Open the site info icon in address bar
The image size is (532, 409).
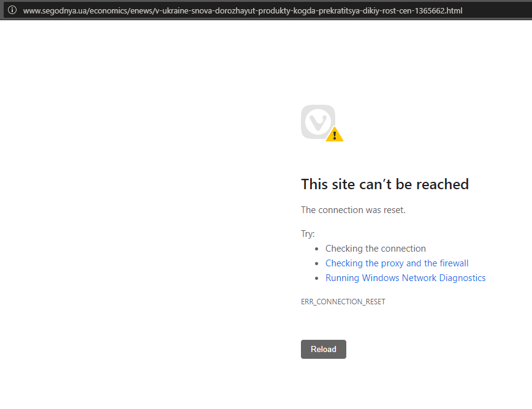point(12,10)
